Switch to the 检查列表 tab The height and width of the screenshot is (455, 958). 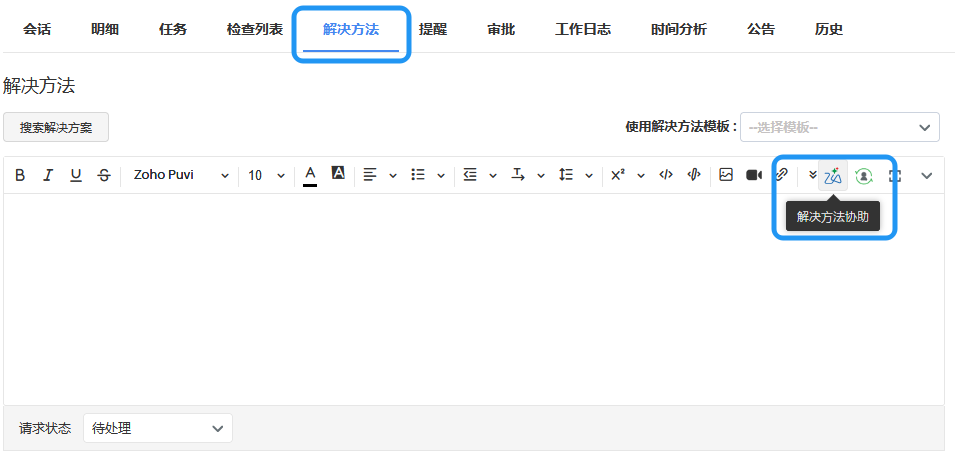coord(254,29)
